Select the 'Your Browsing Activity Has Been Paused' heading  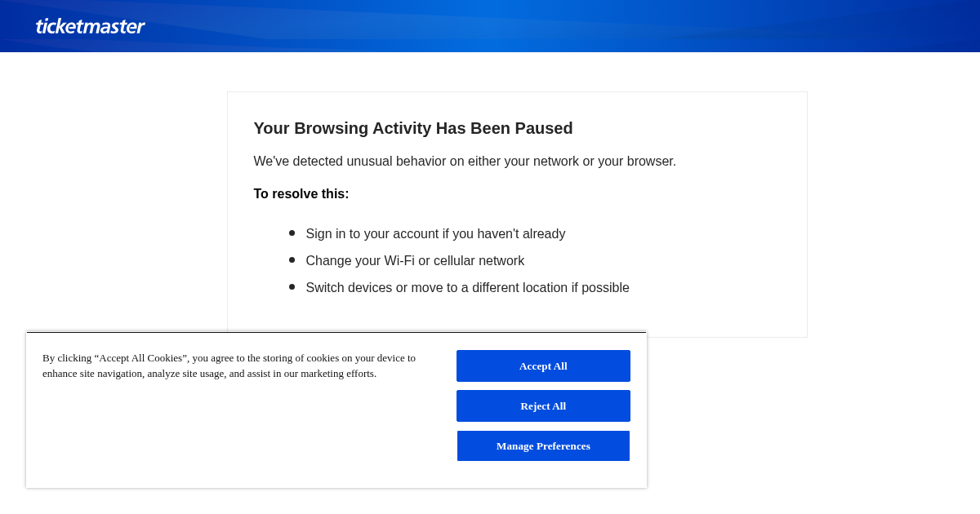pos(413,128)
